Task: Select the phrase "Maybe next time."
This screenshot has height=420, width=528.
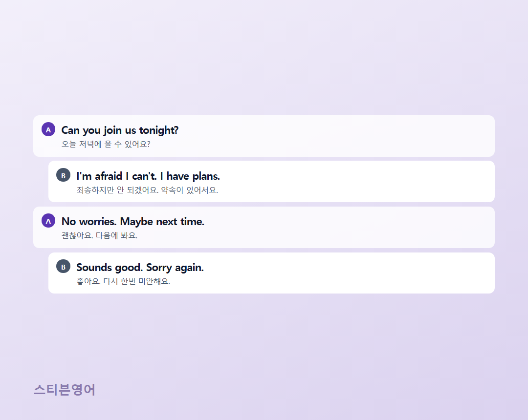Action: (x=162, y=222)
